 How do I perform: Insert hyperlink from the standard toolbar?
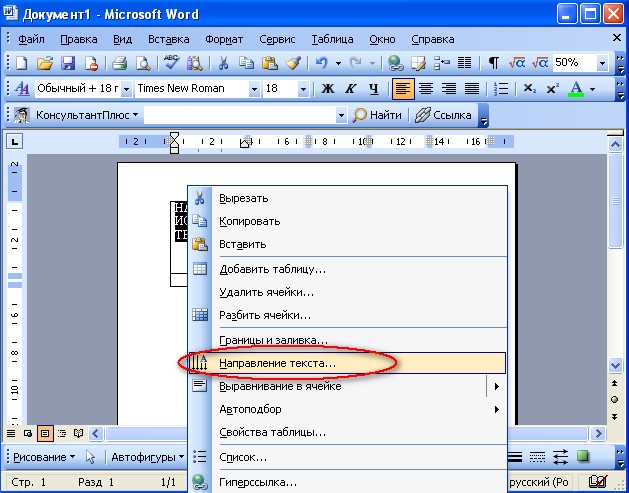coord(396,63)
